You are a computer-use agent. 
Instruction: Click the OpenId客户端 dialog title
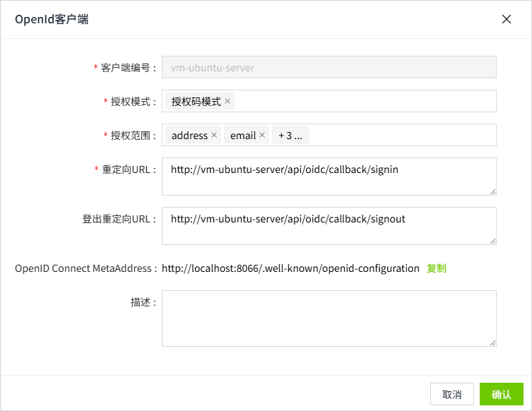click(52, 19)
